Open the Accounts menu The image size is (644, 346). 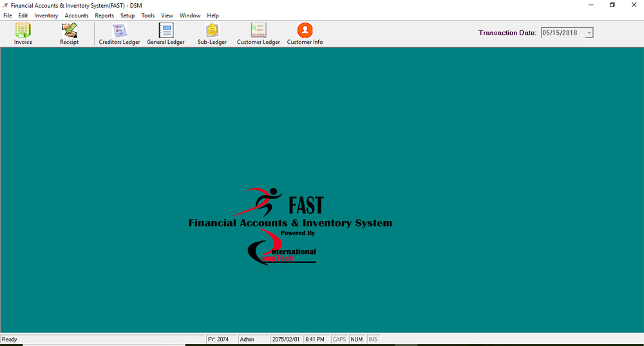pyautogui.click(x=77, y=15)
